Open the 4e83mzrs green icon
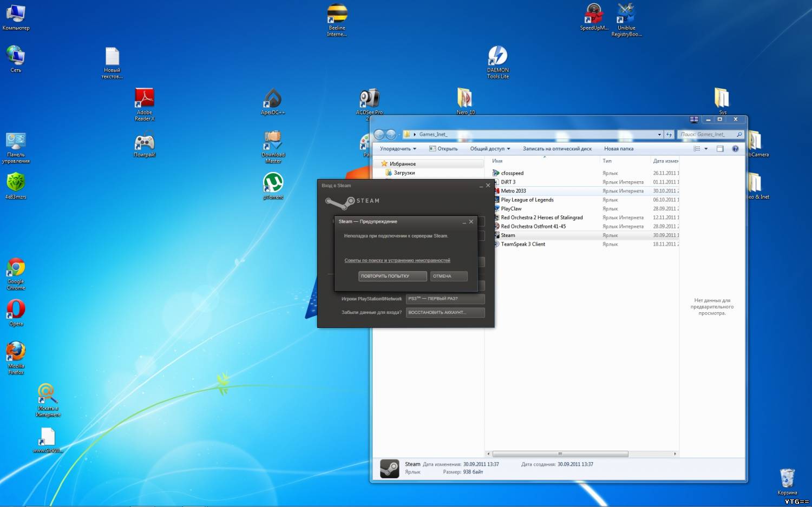 coord(16,186)
